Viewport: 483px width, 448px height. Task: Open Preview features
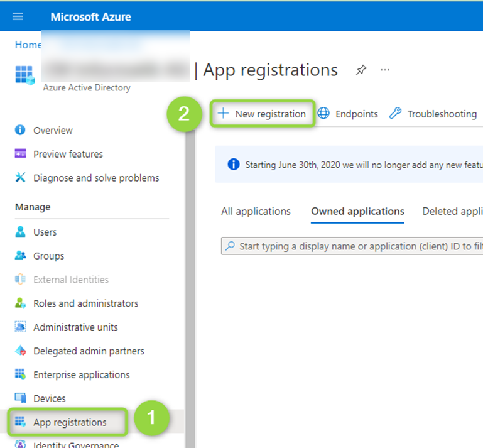click(68, 154)
